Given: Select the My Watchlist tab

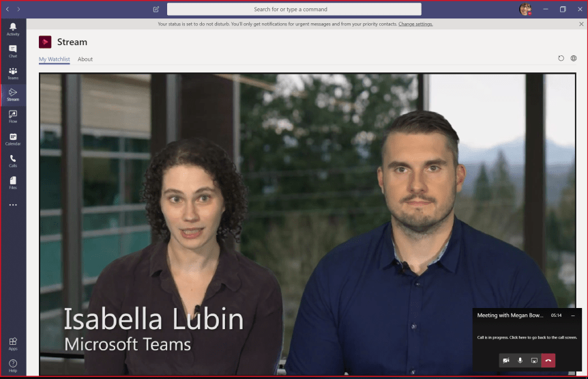Looking at the screenshot, I should coord(54,59).
